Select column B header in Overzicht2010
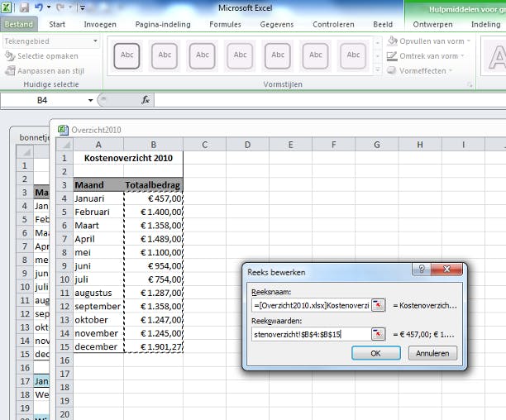 (x=154, y=145)
